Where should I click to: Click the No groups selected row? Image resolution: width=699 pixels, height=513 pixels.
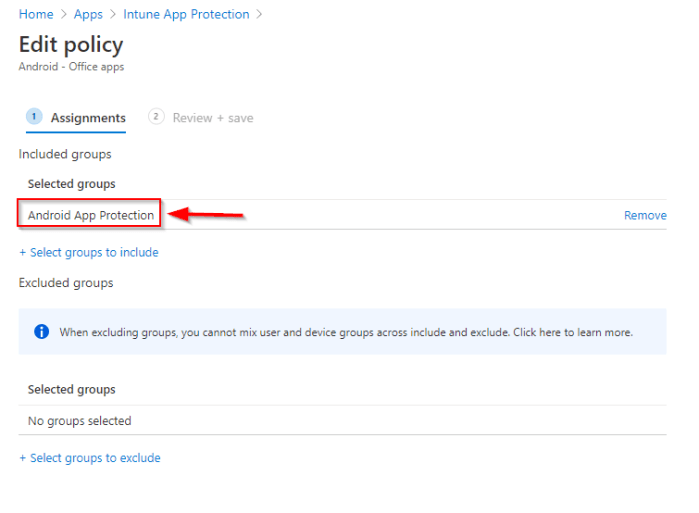[79, 421]
